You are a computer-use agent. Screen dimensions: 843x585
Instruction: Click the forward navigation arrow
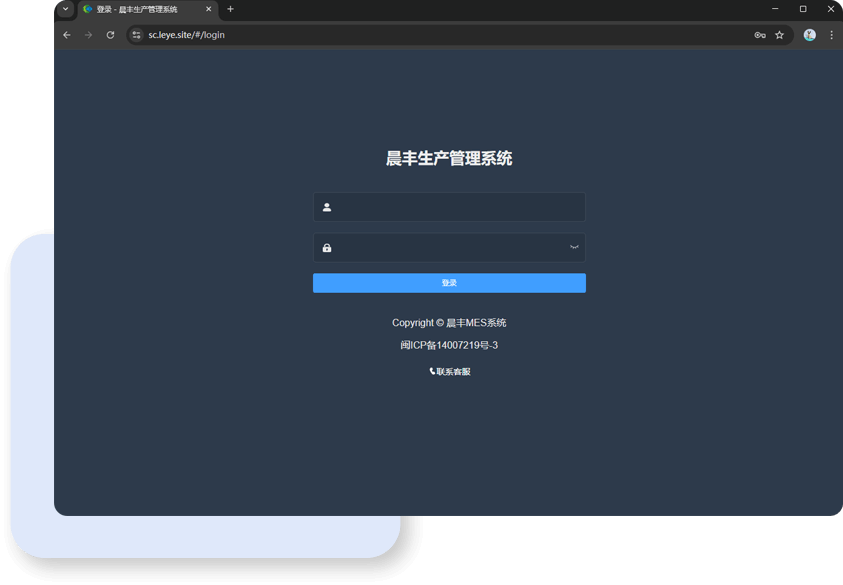coord(89,35)
